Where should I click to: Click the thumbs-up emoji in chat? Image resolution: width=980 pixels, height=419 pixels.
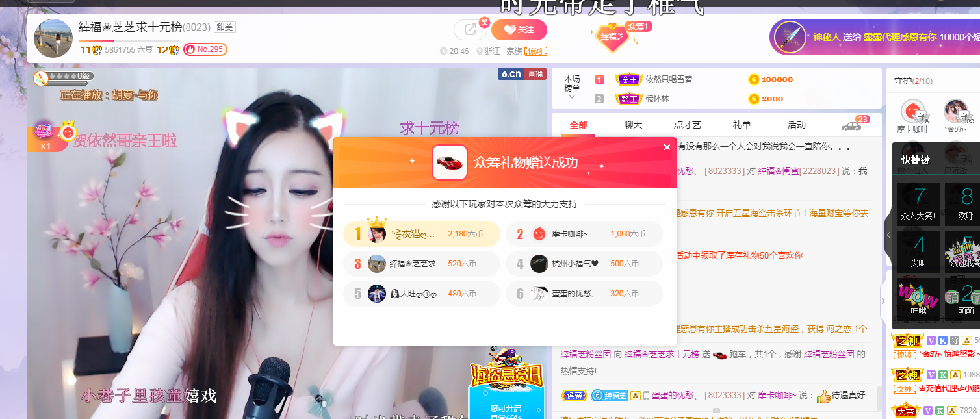pyautogui.click(x=823, y=396)
